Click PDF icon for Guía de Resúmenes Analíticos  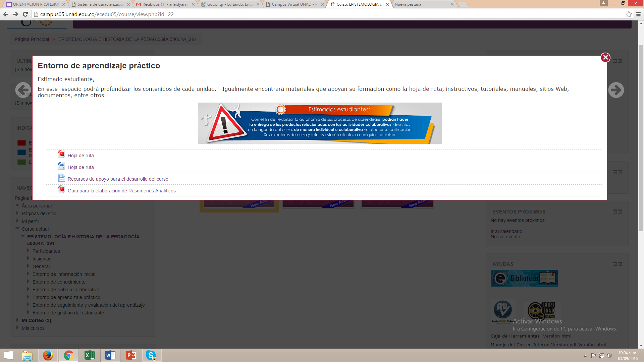[x=61, y=189]
